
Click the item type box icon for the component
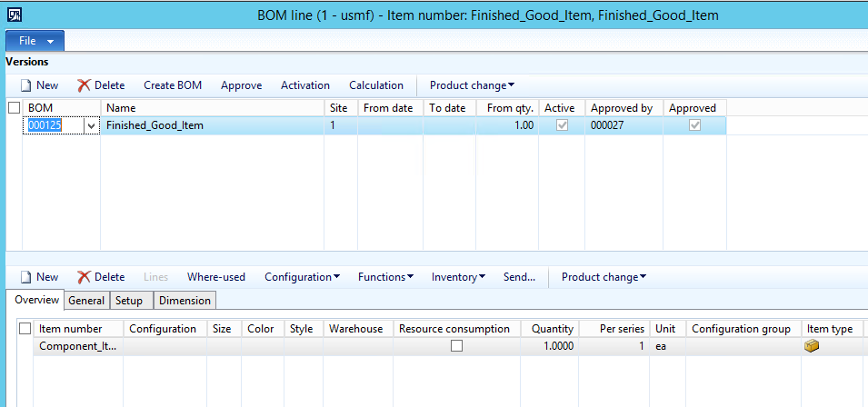[x=812, y=346]
